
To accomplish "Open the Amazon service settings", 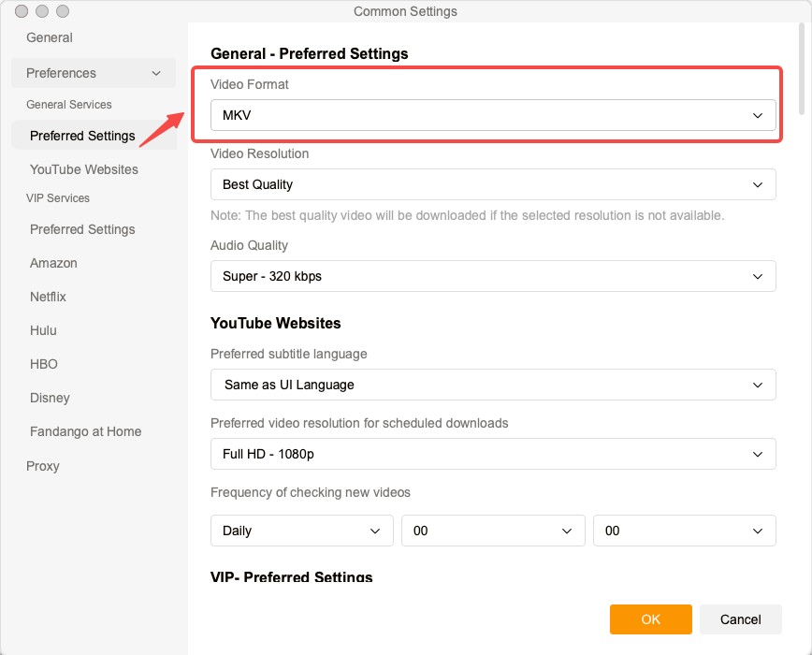I will tap(53, 263).
